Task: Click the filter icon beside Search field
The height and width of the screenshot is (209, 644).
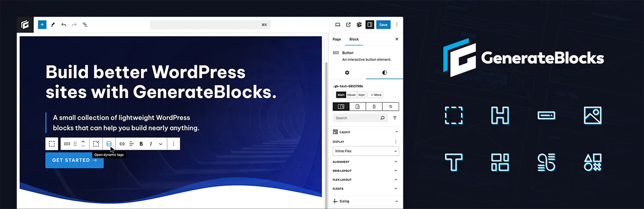Action: point(395,118)
